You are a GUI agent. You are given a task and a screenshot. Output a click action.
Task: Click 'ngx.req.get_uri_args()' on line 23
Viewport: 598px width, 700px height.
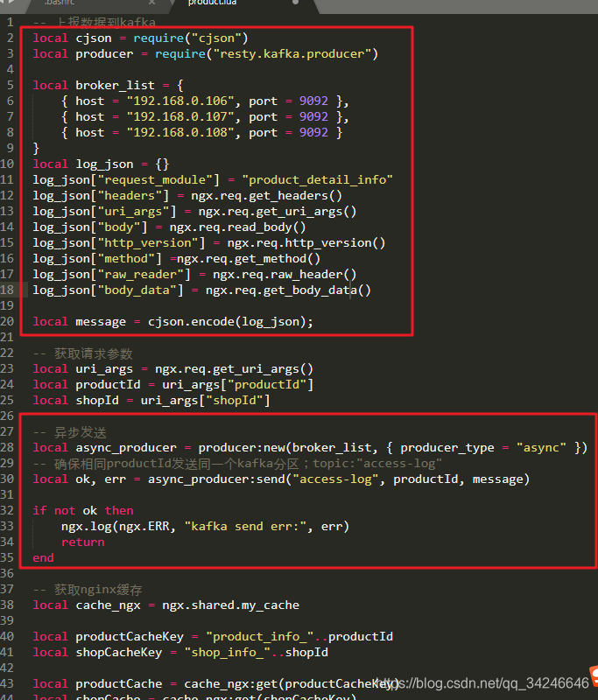234,369
